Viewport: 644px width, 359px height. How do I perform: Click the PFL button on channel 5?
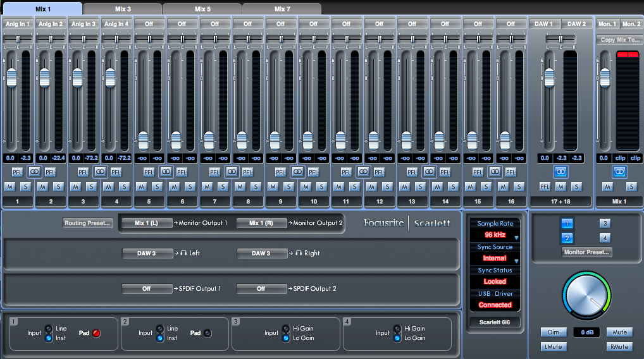(x=149, y=172)
